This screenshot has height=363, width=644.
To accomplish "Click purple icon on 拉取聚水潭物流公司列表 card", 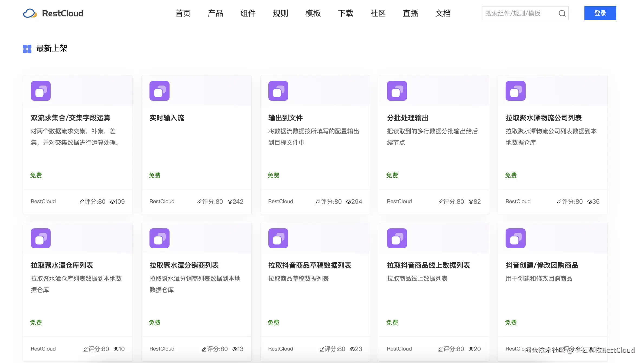I will click(516, 91).
